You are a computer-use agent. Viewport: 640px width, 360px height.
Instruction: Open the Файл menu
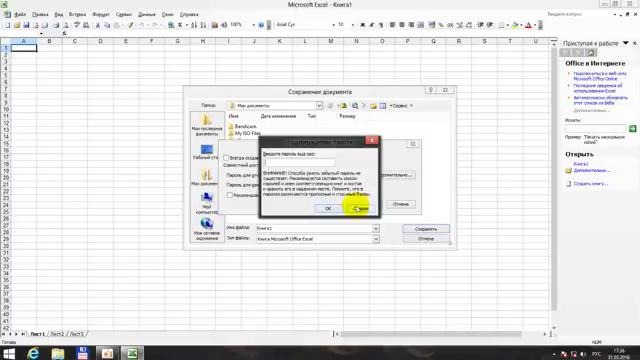click(x=20, y=14)
